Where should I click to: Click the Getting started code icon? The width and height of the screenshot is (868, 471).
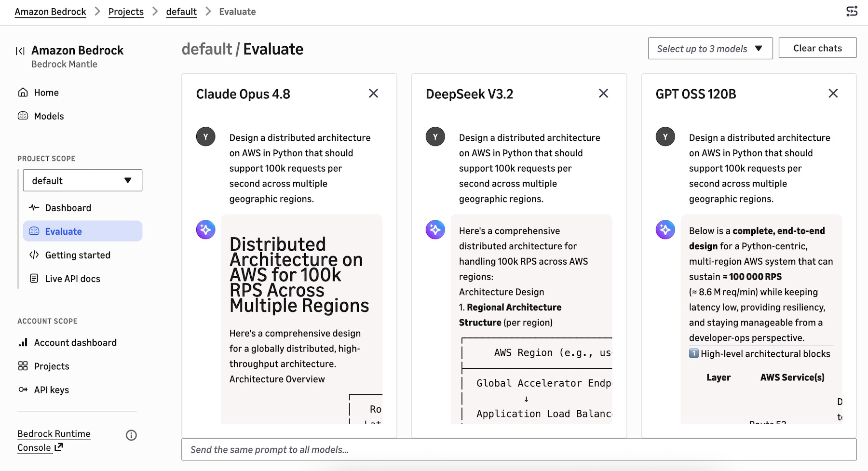pos(34,255)
